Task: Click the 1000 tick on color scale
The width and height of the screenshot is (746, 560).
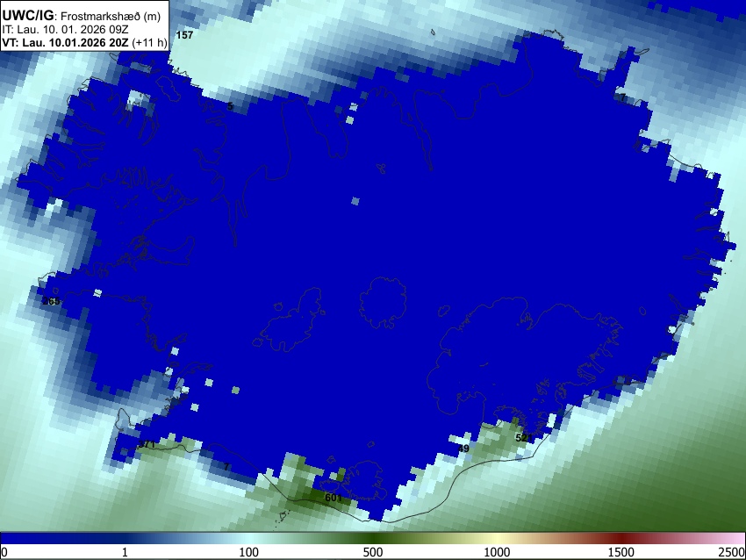Action: pos(497,552)
